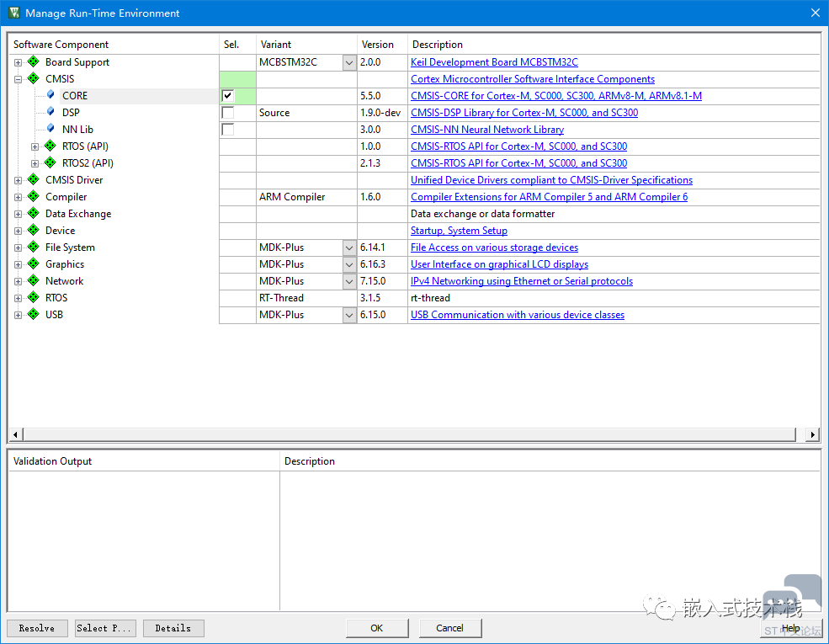Expand the Data Exchange tree node
The image size is (829, 644).
coord(18,214)
